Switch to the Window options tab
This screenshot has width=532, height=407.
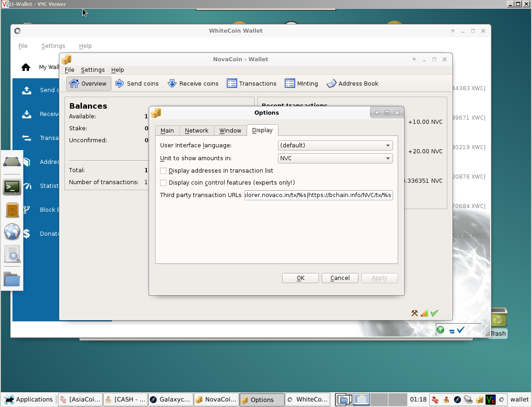pos(230,131)
